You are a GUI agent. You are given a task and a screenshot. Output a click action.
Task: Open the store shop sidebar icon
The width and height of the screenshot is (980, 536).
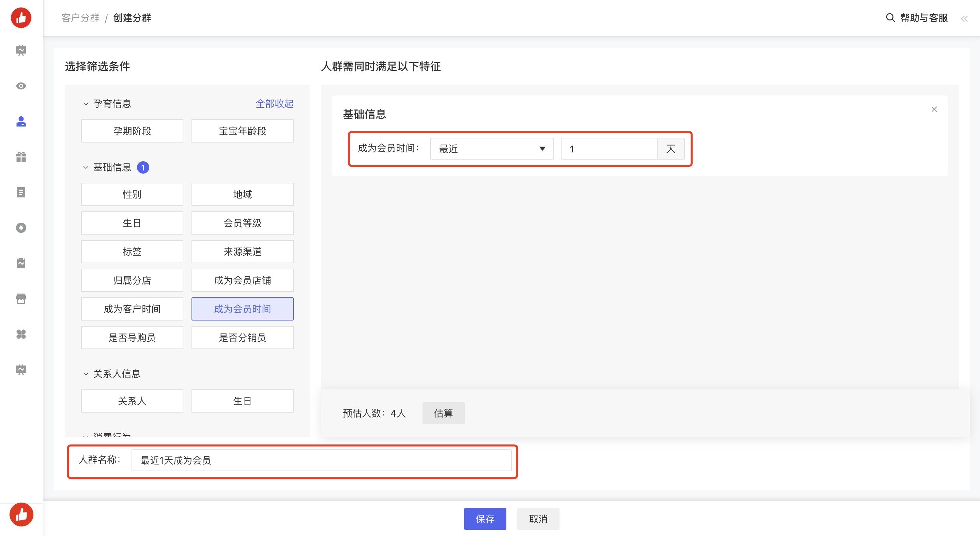21,298
